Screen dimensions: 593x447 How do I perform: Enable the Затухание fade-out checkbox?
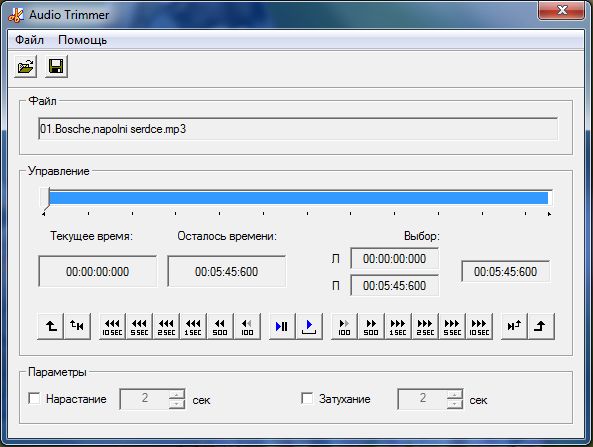307,399
